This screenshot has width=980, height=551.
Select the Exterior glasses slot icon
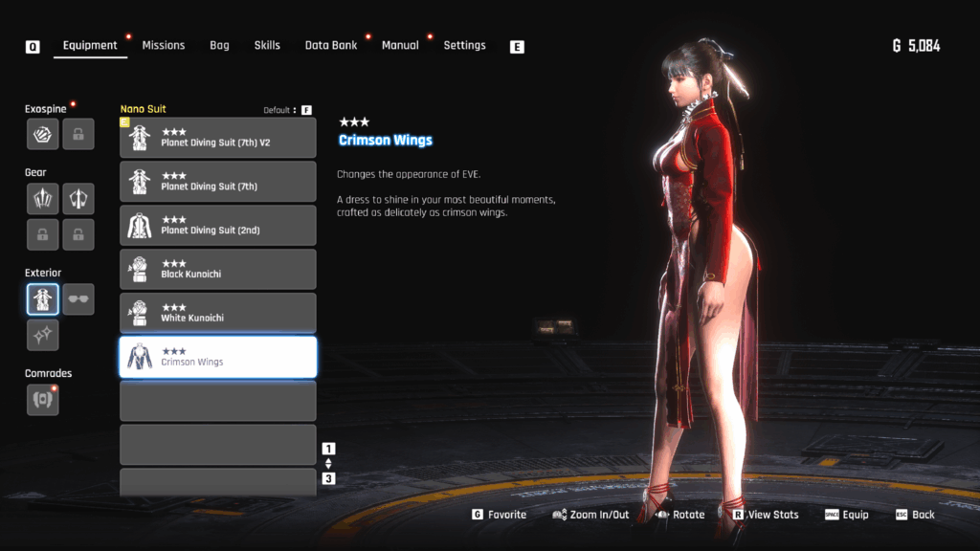click(78, 299)
